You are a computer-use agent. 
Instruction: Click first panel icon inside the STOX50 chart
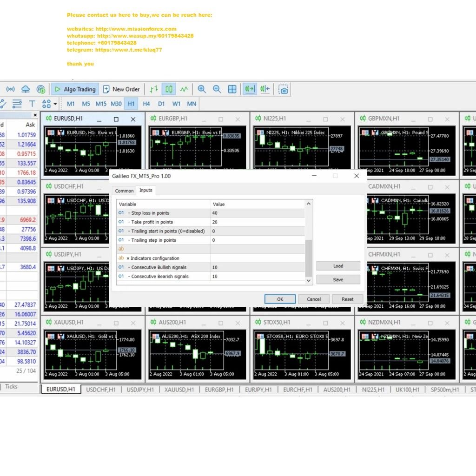click(260, 337)
